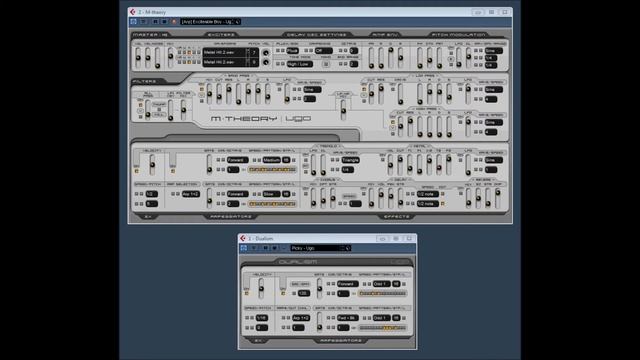Enable Write automation (W) in M-Theory window
The width and height of the screenshot is (640, 360).
(x=164, y=22)
